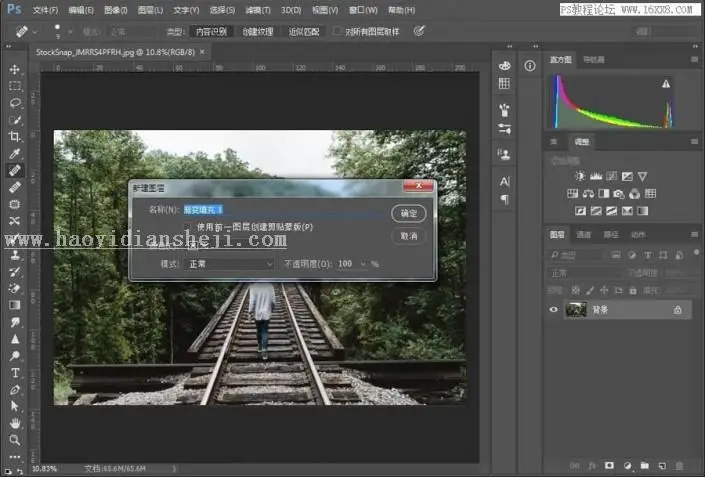Click the add layer mask icon

coord(610,466)
